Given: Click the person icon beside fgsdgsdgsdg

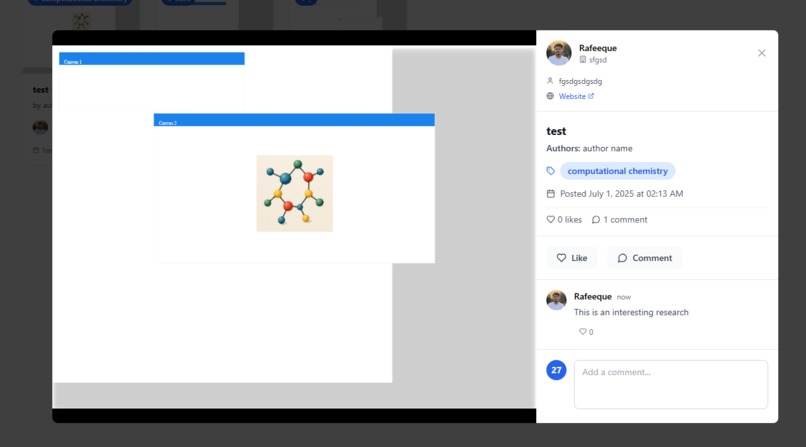Looking at the screenshot, I should tap(550, 81).
